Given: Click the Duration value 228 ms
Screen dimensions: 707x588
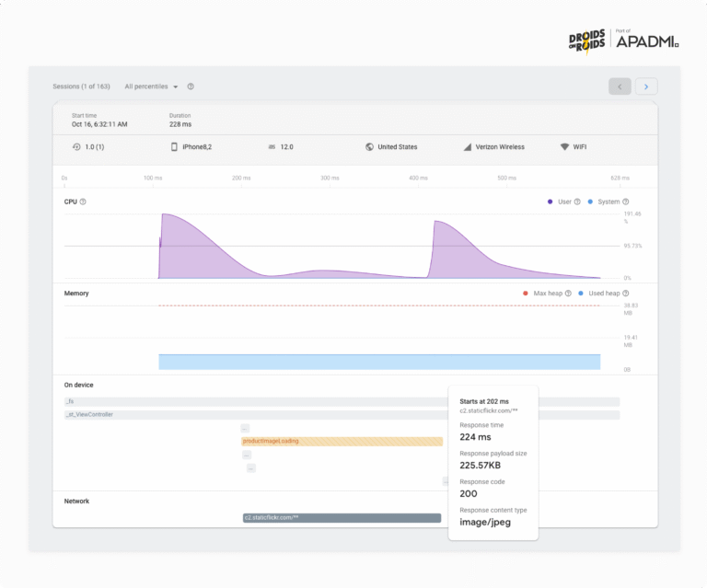Looking at the screenshot, I should click(180, 124).
